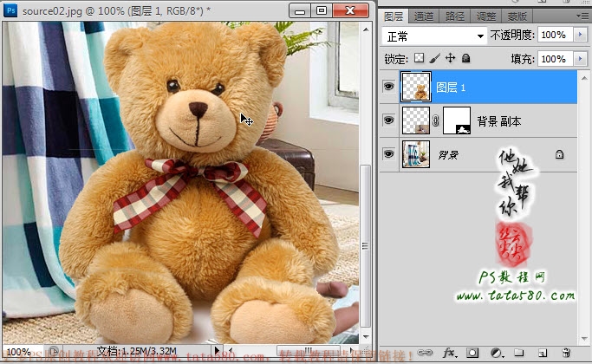Hide 背景 副本 layer visibility eye
This screenshot has height=364, width=592.
pyautogui.click(x=389, y=120)
